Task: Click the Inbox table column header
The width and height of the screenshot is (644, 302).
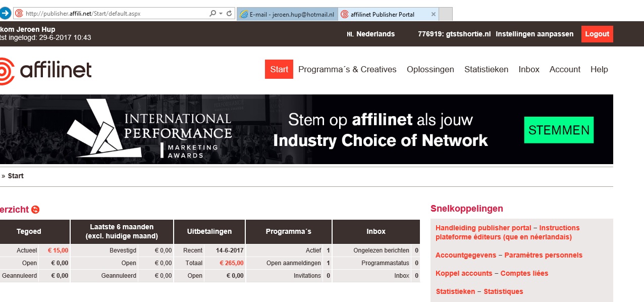Action: (376, 232)
